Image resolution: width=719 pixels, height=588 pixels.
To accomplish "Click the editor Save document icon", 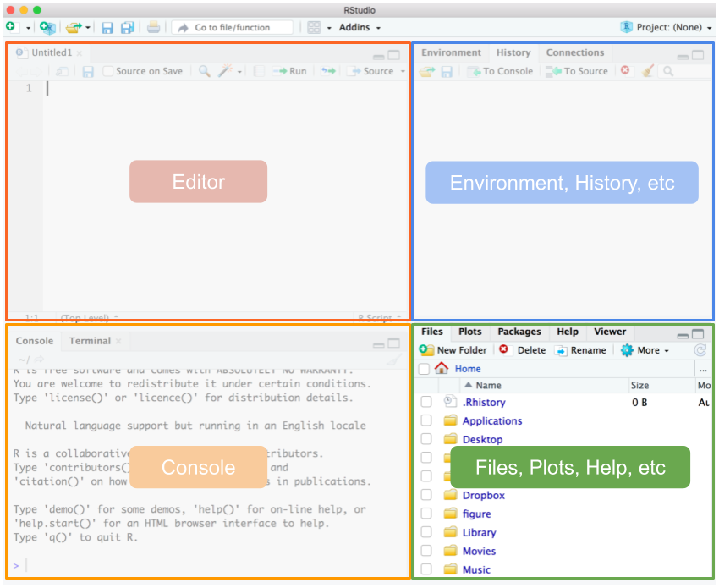I will click(x=88, y=71).
